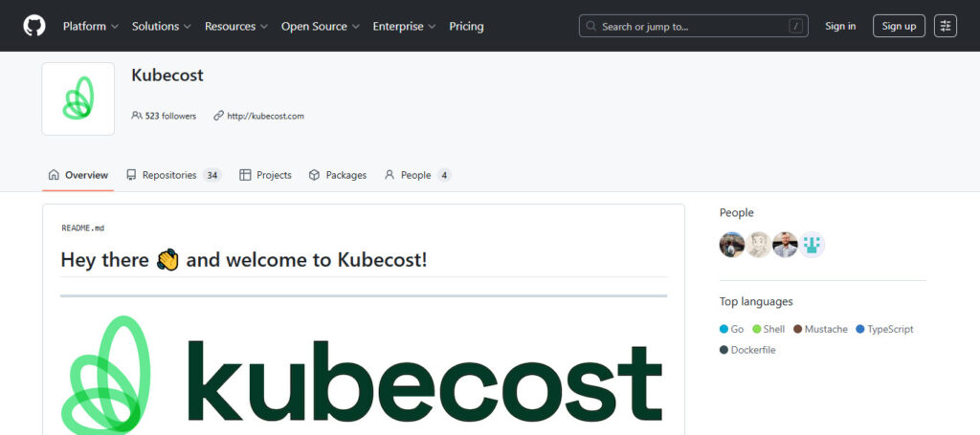
Task: Expand the Solutions menu
Action: point(161,26)
